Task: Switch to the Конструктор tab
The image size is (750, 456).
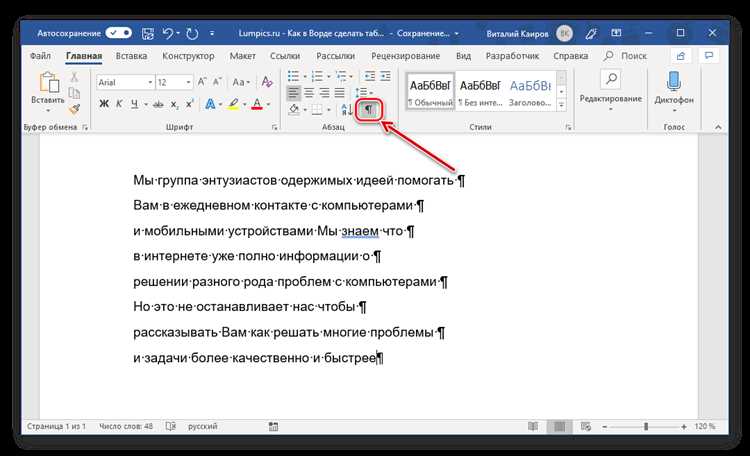Action: point(188,56)
